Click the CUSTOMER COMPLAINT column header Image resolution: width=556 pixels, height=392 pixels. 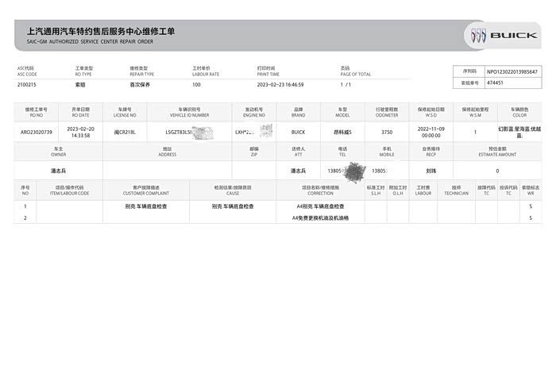146,190
